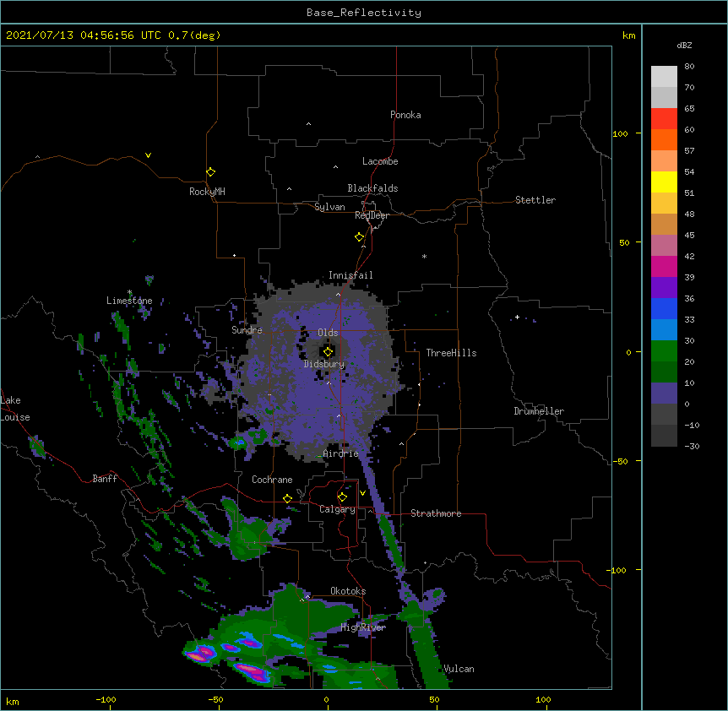Click the Airdrie city label
728x711 pixels.
(x=341, y=453)
